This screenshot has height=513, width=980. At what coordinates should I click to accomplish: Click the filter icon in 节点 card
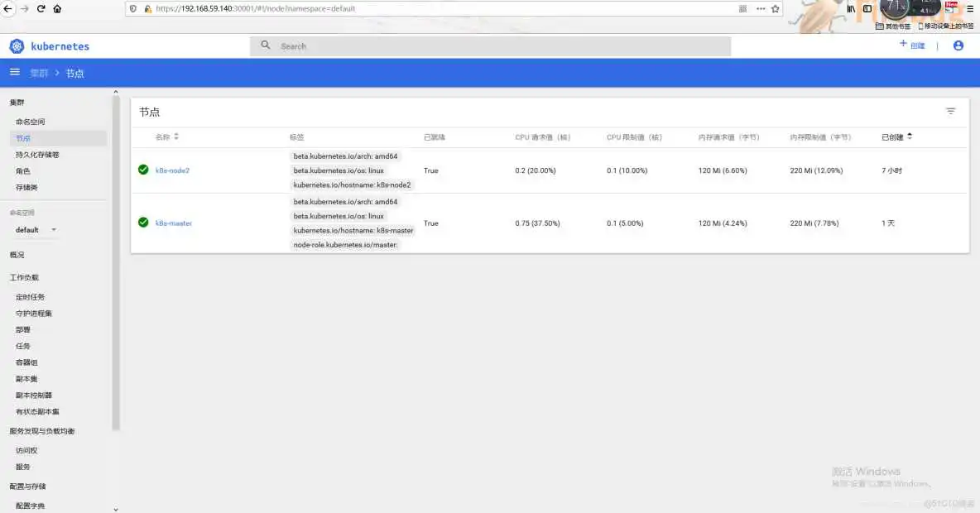pyautogui.click(x=951, y=111)
